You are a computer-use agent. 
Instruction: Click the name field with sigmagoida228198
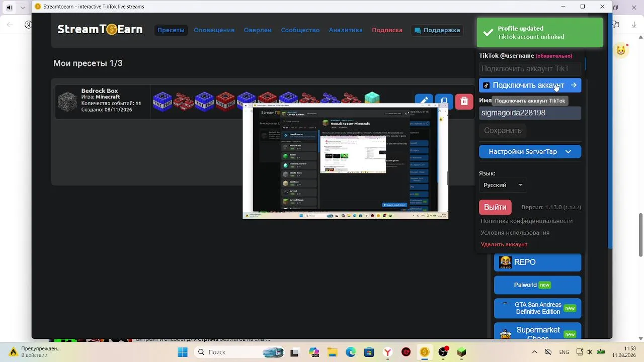(x=530, y=113)
